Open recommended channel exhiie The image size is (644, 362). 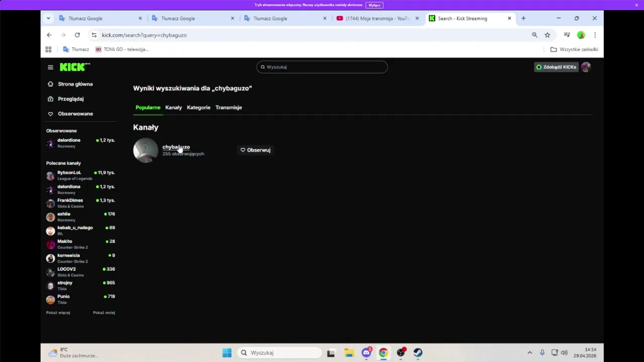click(x=80, y=217)
